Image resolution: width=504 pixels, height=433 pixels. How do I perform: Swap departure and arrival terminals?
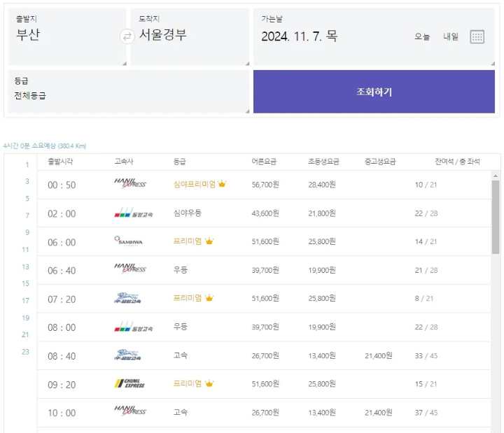127,36
